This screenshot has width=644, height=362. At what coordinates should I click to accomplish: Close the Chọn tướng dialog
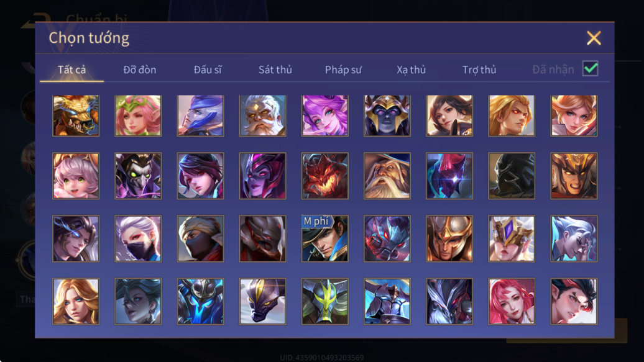click(594, 38)
